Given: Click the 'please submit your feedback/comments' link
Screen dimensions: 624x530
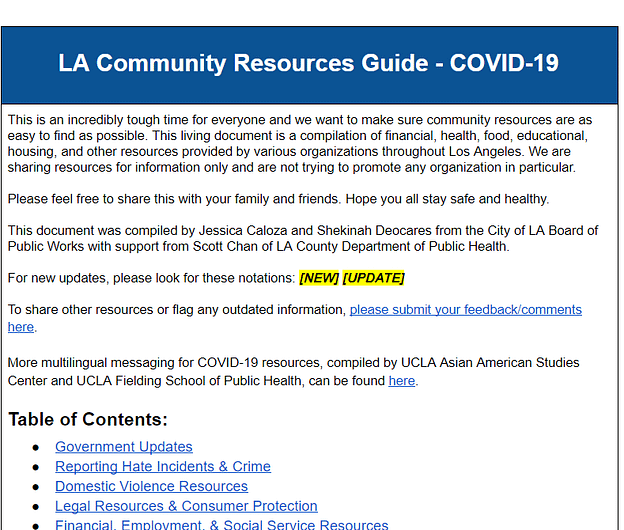Looking at the screenshot, I should pos(466,310).
